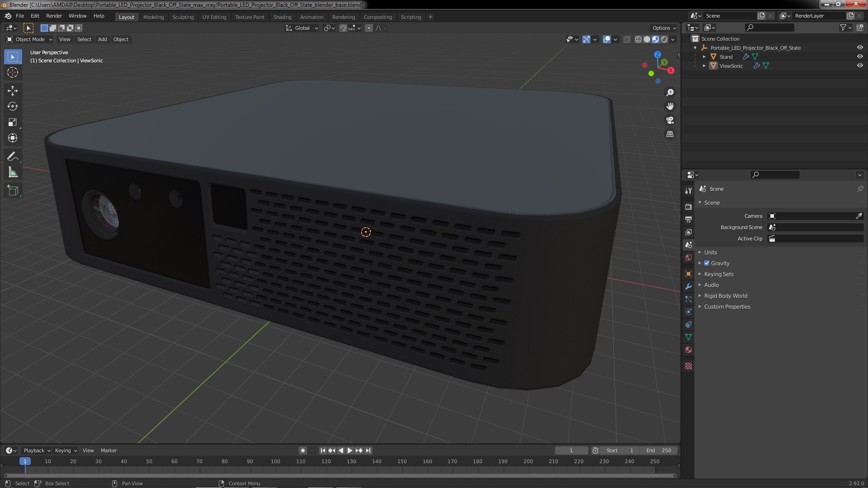
Task: Open the World properties tab
Action: click(x=689, y=258)
